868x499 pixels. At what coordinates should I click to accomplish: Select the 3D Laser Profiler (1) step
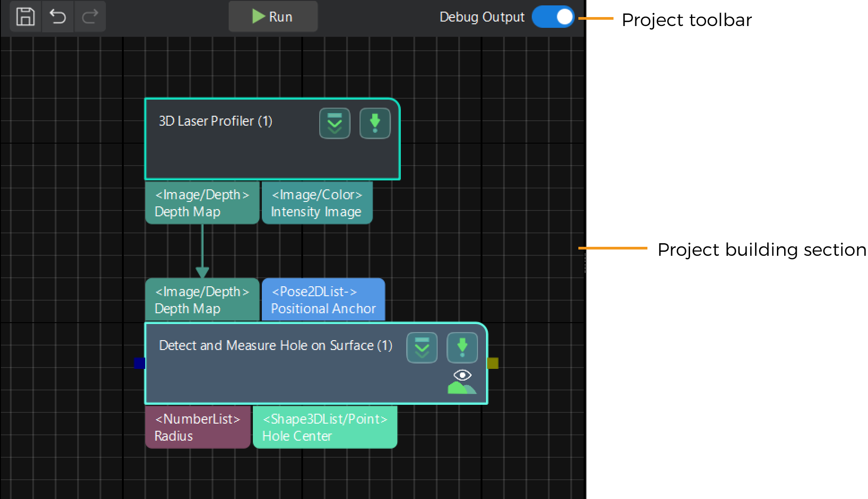[x=272, y=139]
